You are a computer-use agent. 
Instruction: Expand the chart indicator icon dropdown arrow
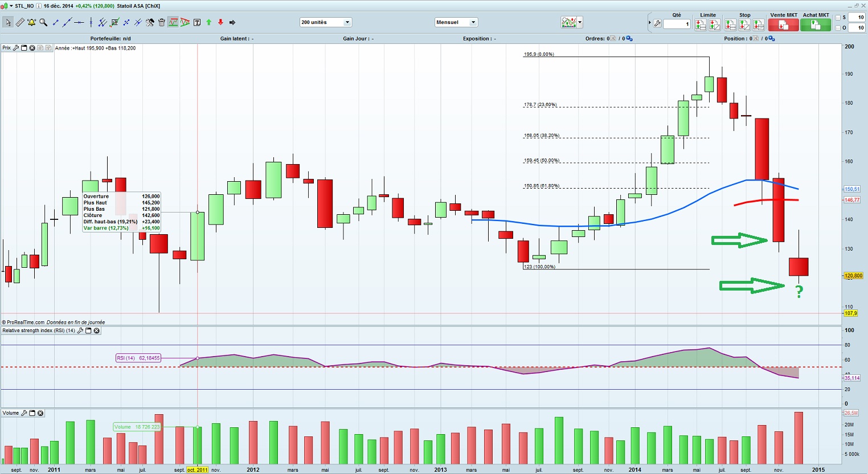(580, 22)
